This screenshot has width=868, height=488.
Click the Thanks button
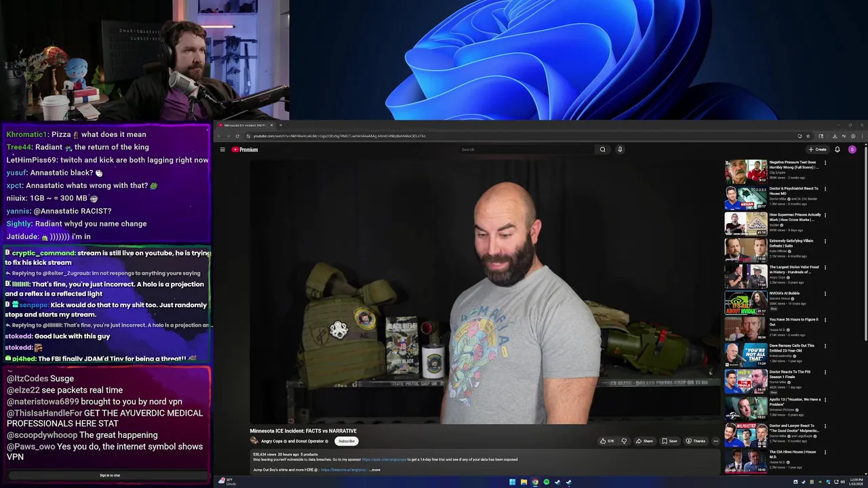coord(696,441)
